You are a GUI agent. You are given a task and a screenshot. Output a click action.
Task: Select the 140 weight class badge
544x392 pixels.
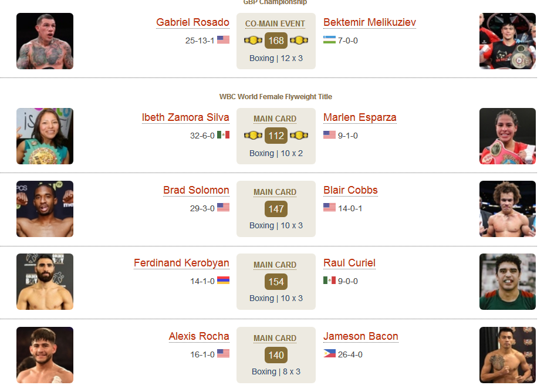pos(276,355)
